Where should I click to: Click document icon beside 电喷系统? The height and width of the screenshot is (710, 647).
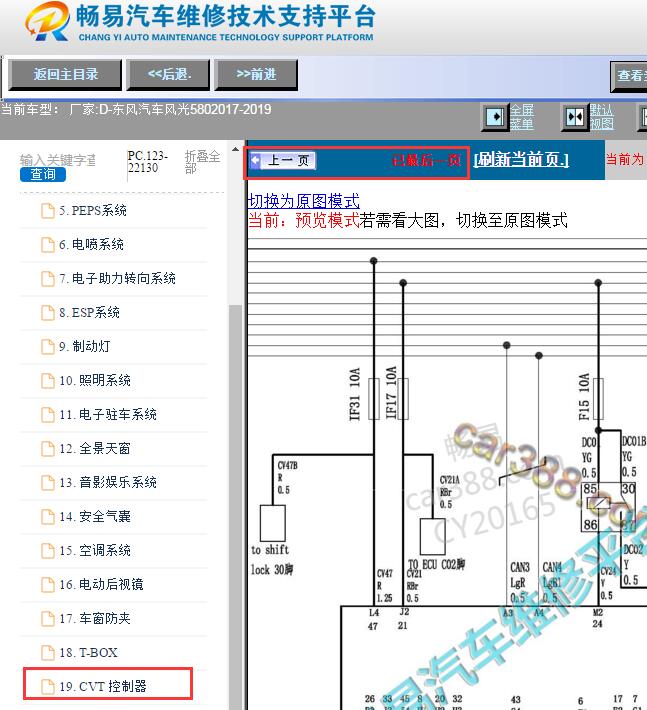[x=48, y=245]
